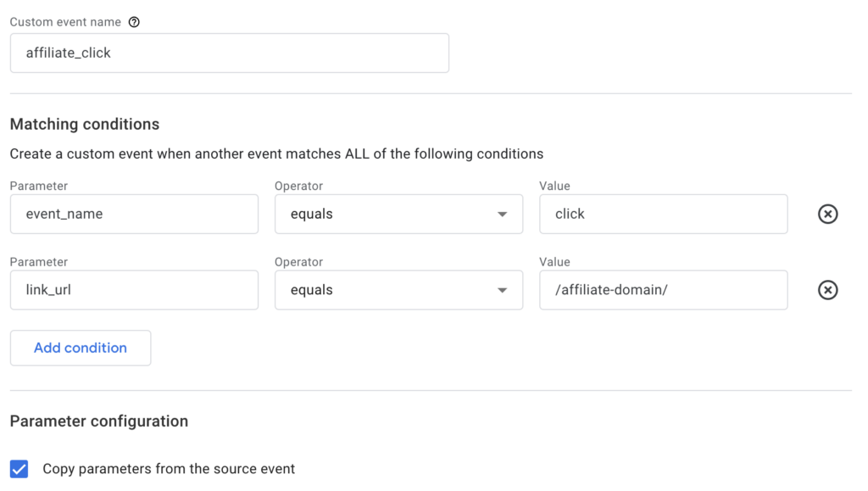Open the Operator dropdown for event_name condition
868x491 pixels.
click(398, 214)
